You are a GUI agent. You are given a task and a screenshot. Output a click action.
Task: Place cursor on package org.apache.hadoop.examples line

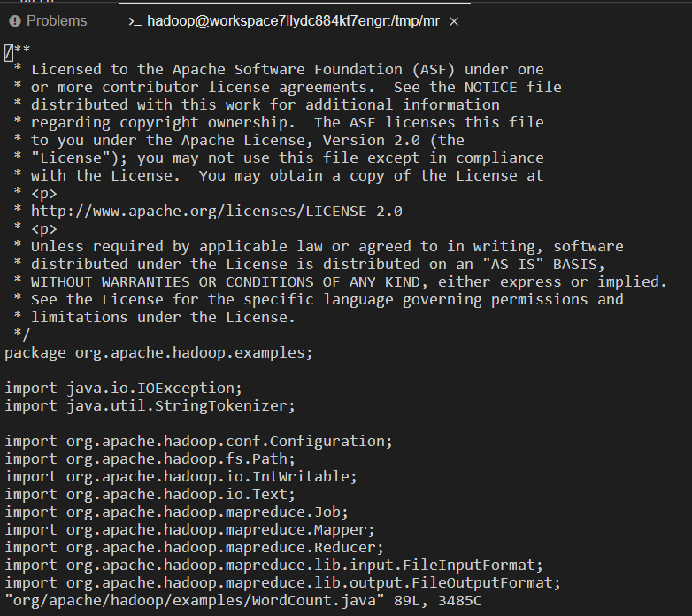pos(159,353)
